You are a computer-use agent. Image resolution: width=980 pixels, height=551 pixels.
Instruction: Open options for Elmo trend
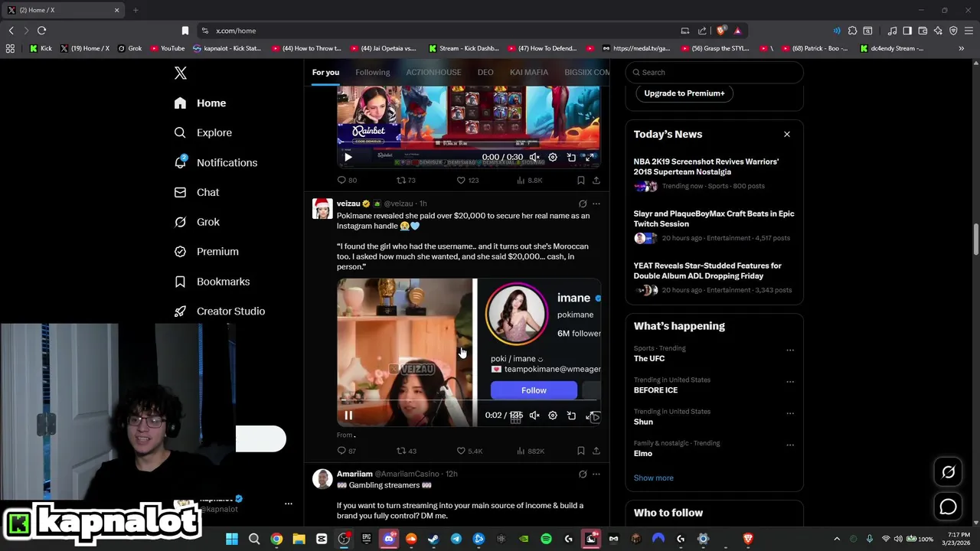tap(789, 445)
